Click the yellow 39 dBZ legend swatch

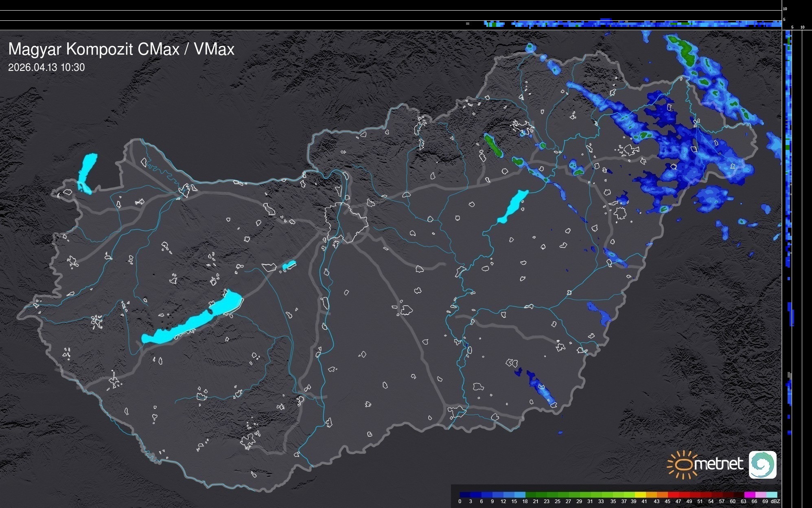(640, 495)
